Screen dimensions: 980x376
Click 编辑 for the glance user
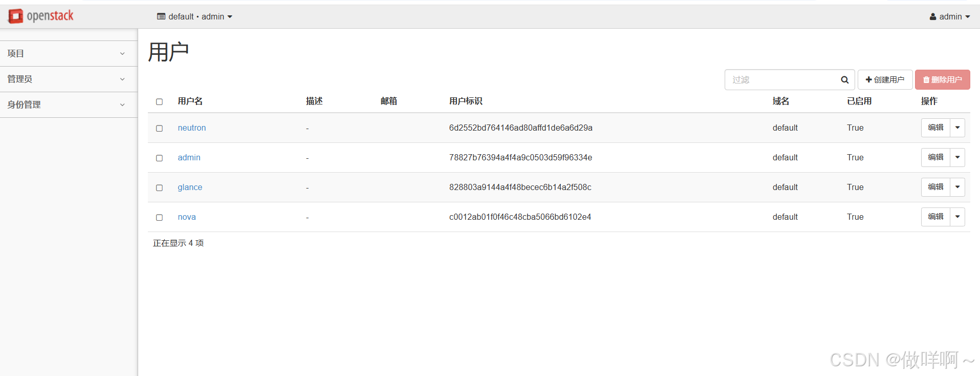935,187
